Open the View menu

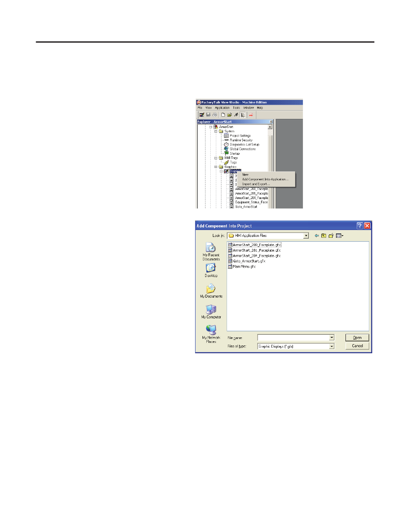209,108
